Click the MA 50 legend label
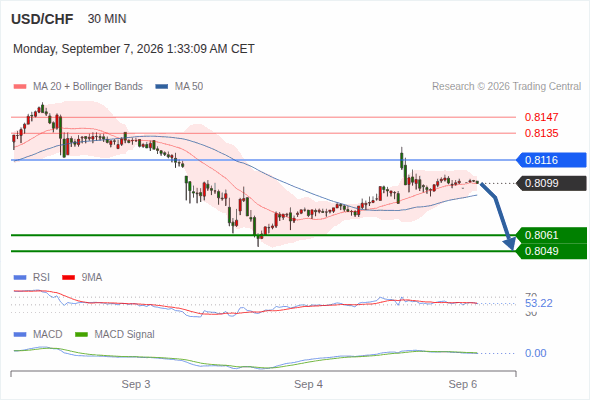 click(189, 87)
